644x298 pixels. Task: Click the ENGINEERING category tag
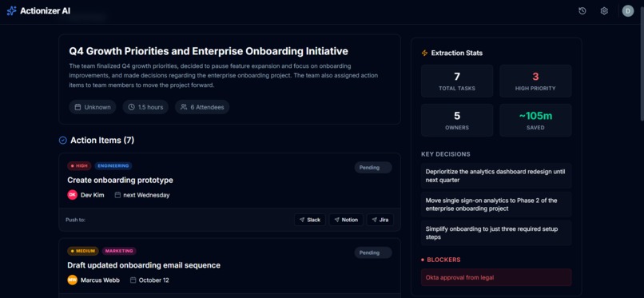113,166
